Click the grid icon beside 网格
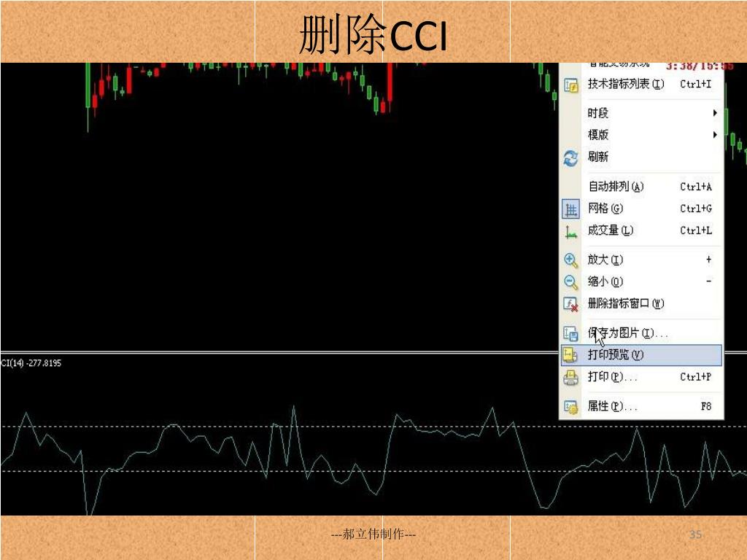 click(x=570, y=209)
